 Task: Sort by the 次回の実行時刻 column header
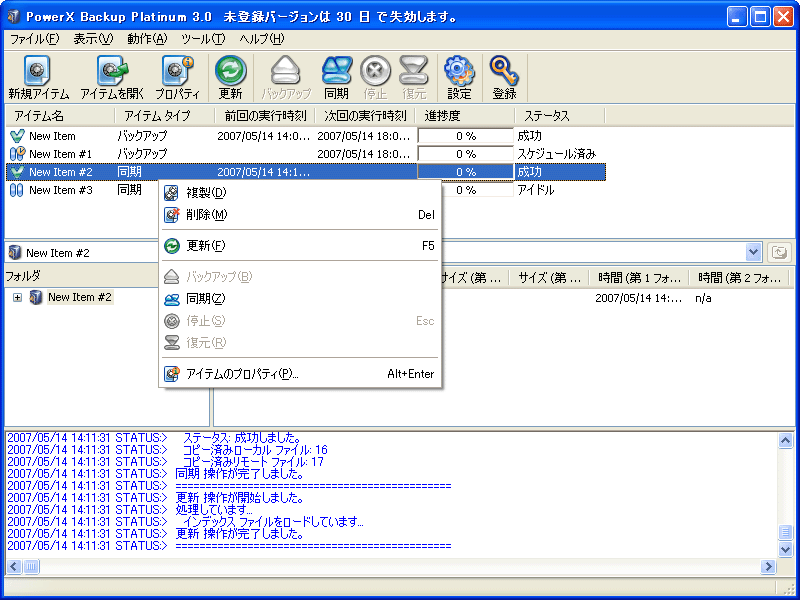pos(365,116)
